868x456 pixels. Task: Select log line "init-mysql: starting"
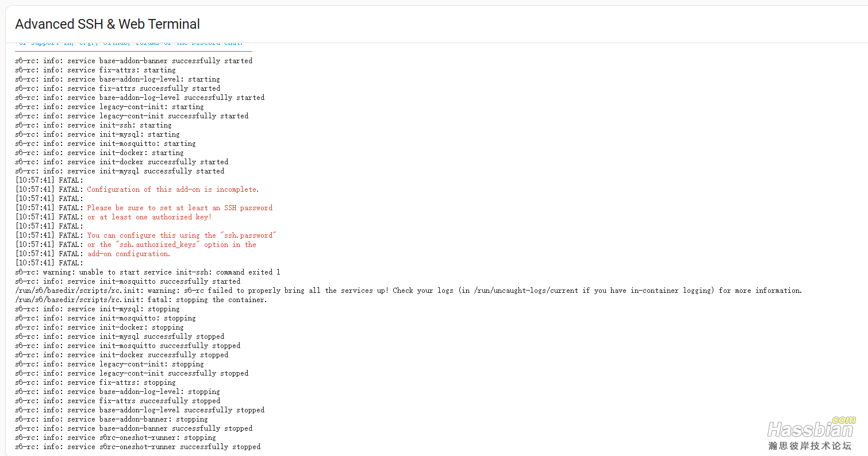pyautogui.click(x=98, y=134)
